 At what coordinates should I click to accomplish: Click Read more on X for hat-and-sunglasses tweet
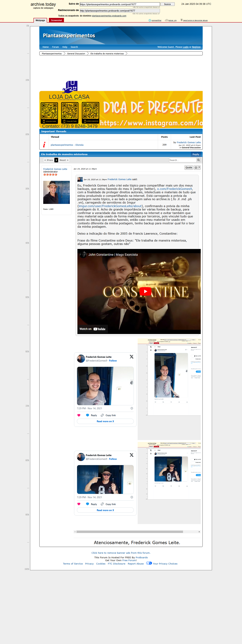[x=105, y=510]
